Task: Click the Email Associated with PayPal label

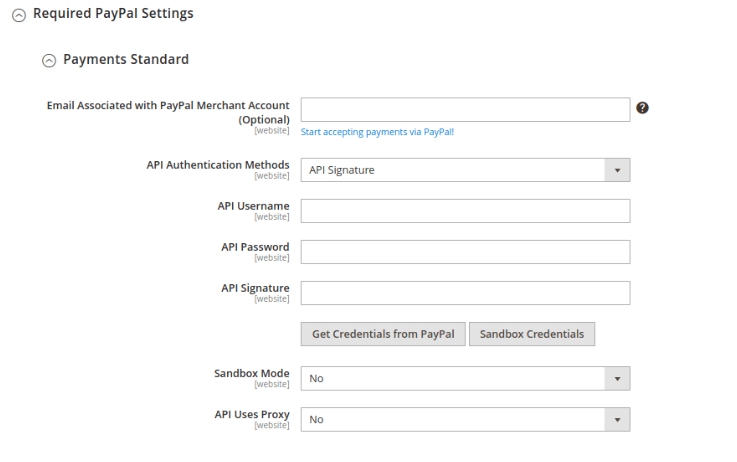Action: coord(168,112)
